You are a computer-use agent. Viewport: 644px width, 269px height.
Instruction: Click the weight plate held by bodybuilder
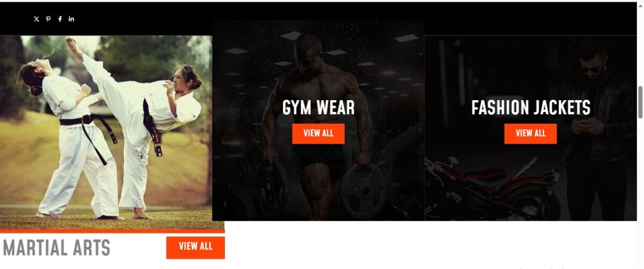(x=365, y=190)
